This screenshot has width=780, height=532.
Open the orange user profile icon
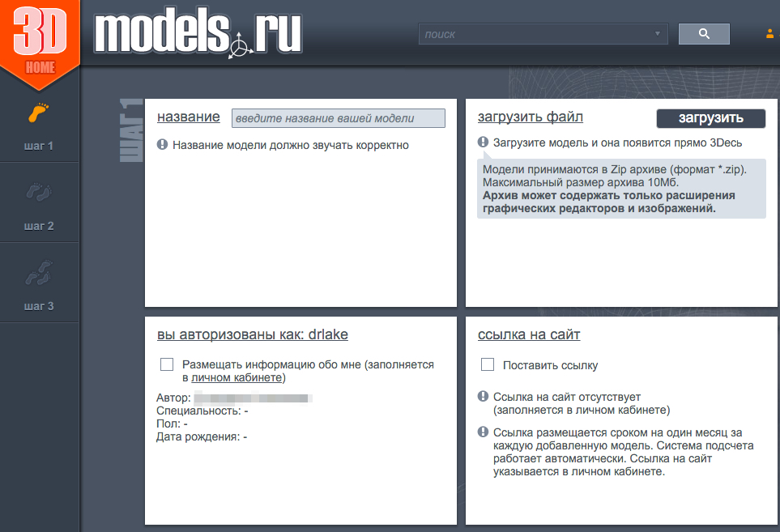769,34
